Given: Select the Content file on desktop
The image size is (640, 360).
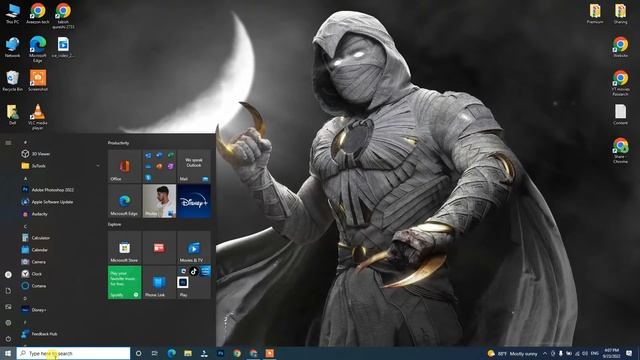Looking at the screenshot, I should click(x=620, y=114).
